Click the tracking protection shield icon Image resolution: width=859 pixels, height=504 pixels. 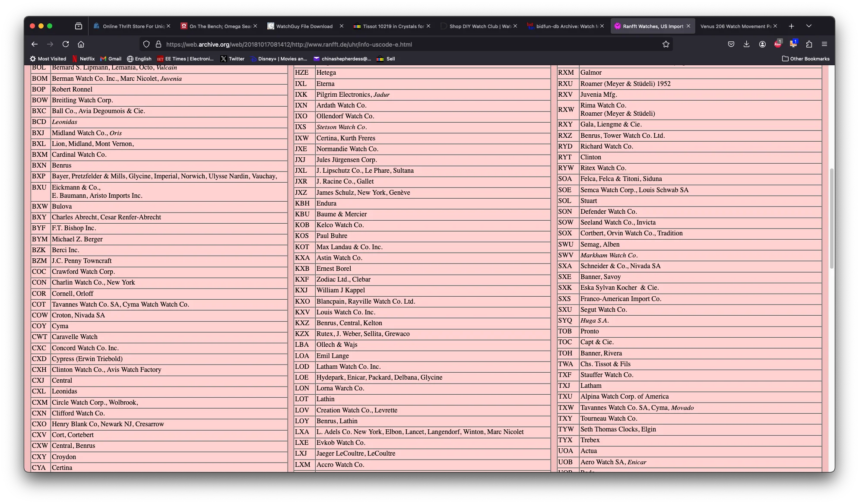pyautogui.click(x=146, y=44)
